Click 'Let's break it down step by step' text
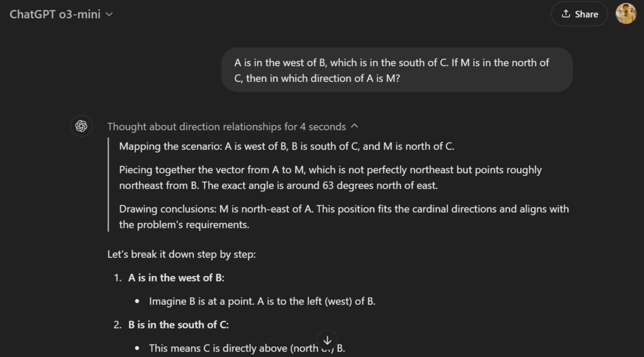644x357 pixels. coord(182,255)
